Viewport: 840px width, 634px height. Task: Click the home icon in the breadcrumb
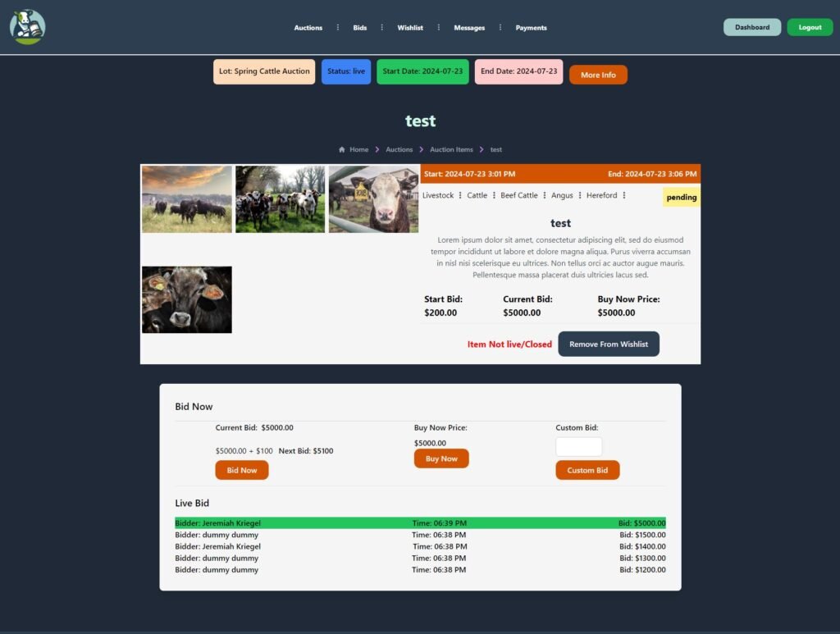341,149
